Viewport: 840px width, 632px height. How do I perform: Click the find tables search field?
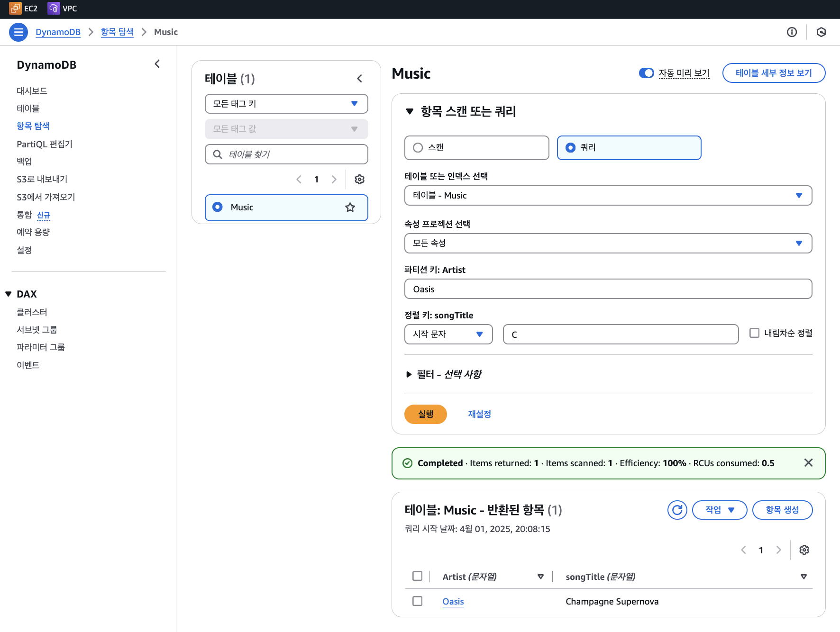point(286,154)
